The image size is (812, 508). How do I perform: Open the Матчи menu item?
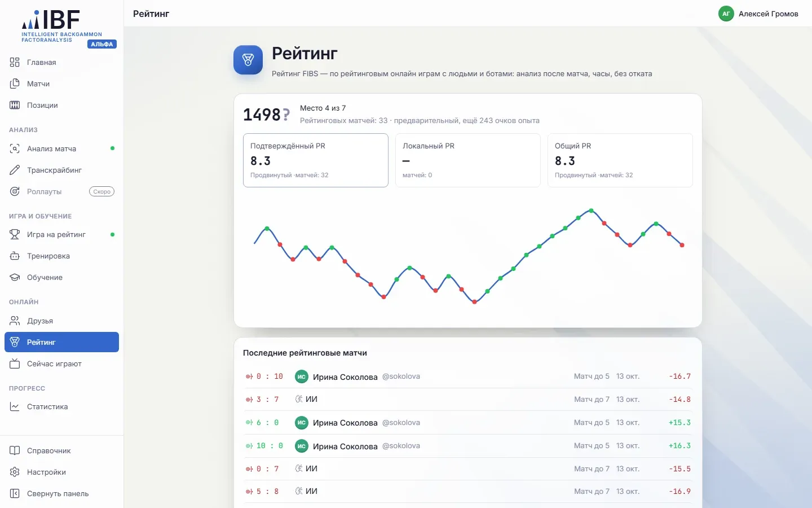[x=61, y=84]
